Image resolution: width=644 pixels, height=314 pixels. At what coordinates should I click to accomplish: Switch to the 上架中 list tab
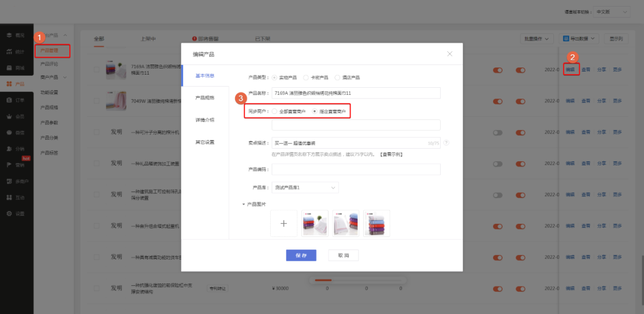(148, 39)
